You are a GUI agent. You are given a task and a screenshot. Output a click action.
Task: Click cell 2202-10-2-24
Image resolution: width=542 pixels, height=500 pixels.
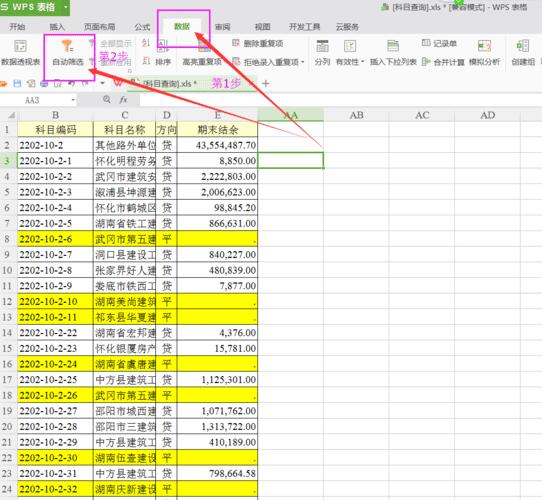tap(55, 364)
